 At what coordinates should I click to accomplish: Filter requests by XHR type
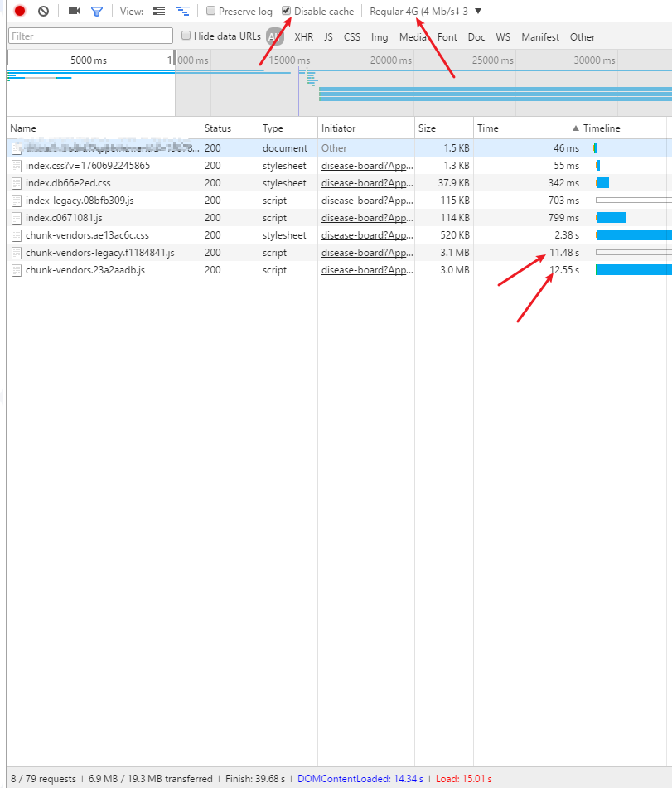(x=303, y=37)
